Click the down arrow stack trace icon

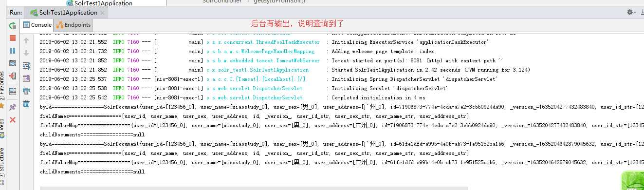click(26, 53)
